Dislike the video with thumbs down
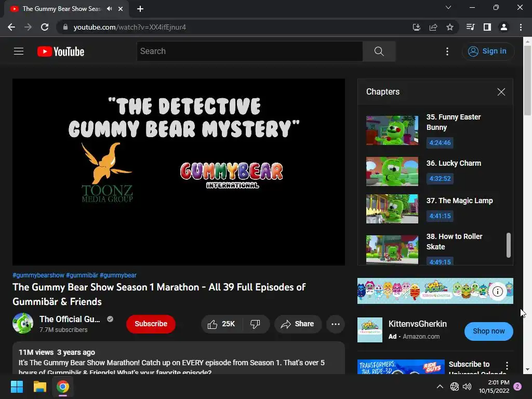 coord(255,324)
